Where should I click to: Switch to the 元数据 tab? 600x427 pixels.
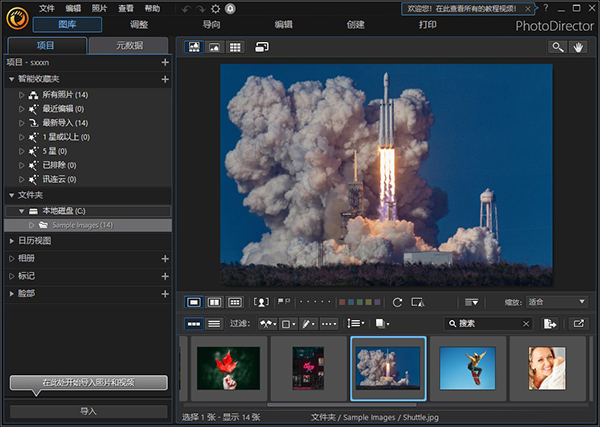pos(127,46)
